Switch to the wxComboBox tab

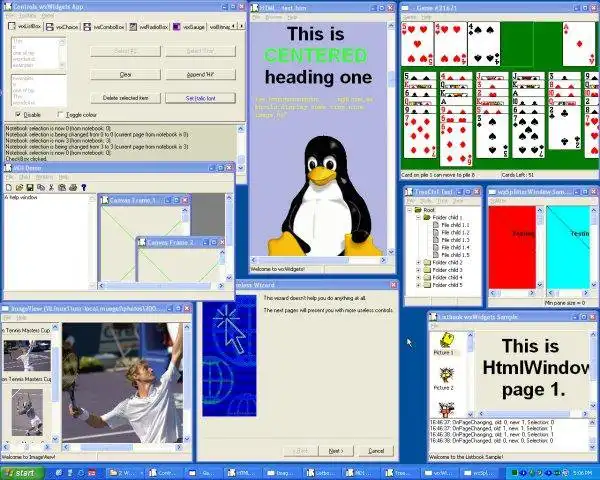(104, 27)
